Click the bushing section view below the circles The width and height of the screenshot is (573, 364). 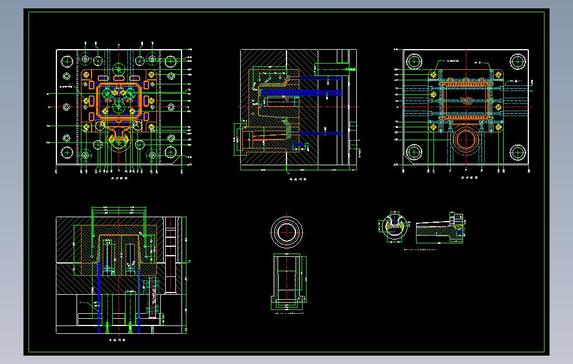tap(289, 283)
